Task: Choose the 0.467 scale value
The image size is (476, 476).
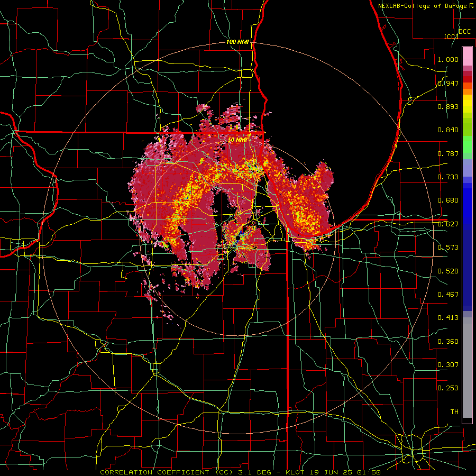Action: coord(448,295)
